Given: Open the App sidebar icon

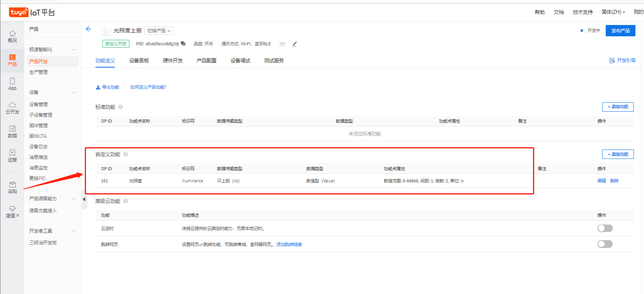Looking at the screenshot, I should [x=13, y=84].
